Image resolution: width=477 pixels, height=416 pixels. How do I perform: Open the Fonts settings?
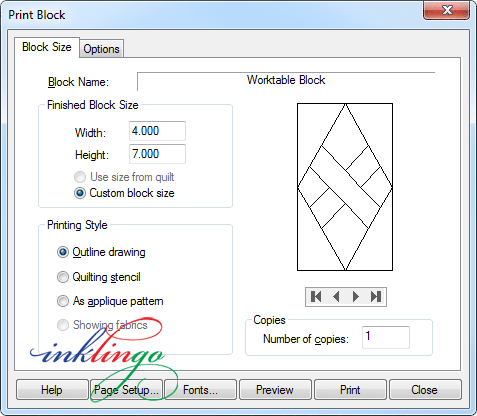tap(201, 390)
